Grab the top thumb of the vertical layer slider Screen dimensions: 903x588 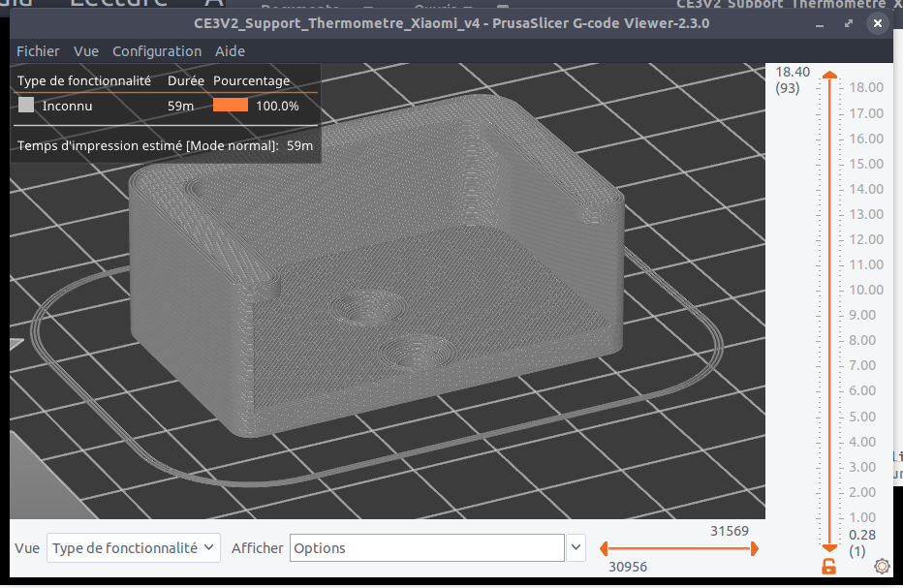coord(830,75)
